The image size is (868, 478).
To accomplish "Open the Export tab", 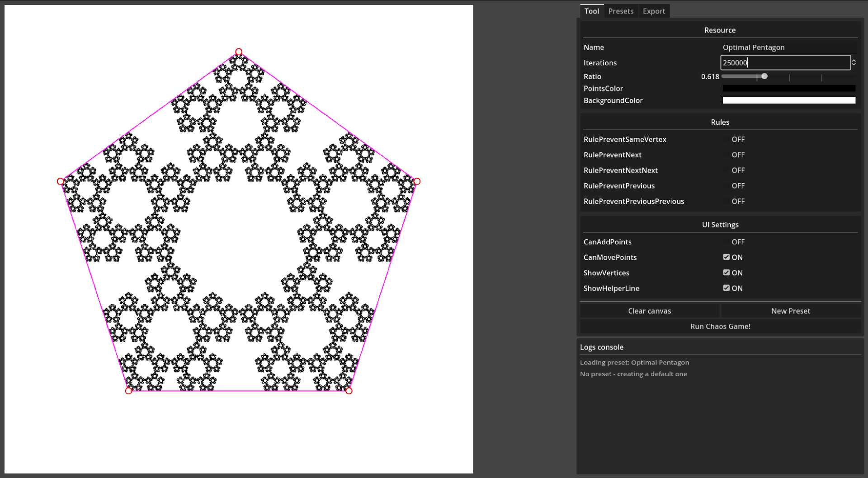I will [x=654, y=11].
